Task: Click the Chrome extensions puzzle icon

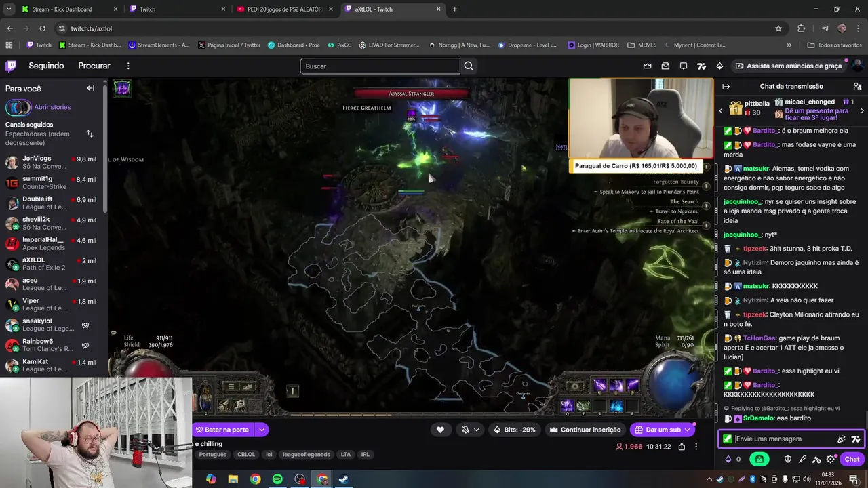Action: [801, 28]
